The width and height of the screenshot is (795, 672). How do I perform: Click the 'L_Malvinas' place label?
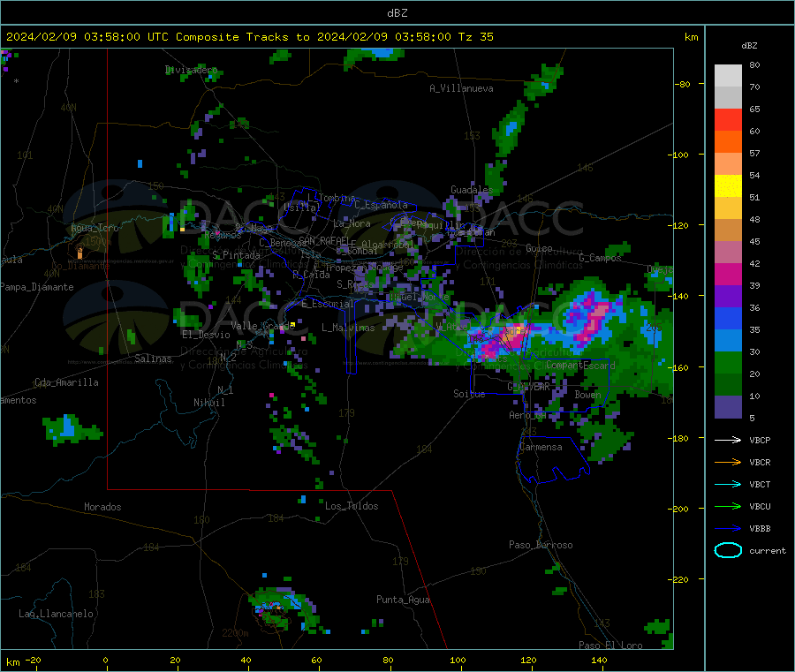coord(348,328)
